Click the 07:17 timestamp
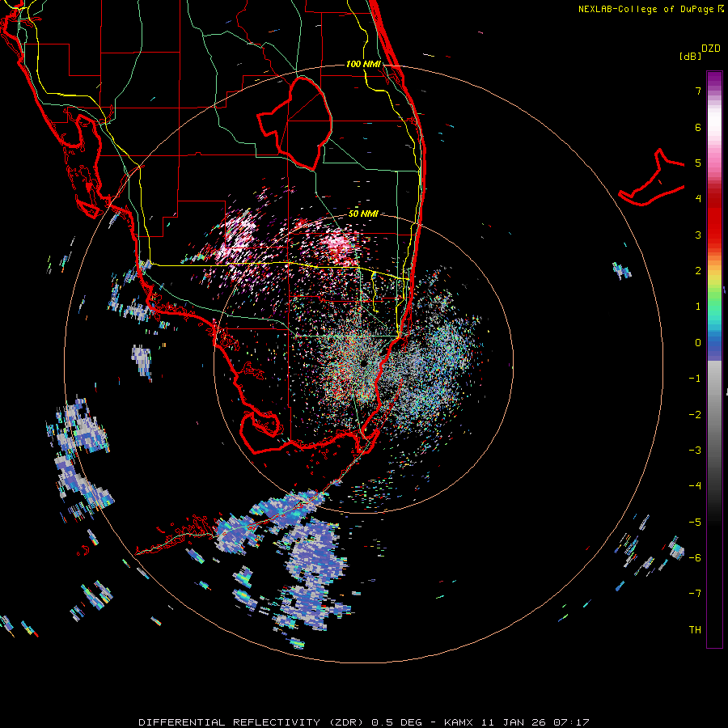 (x=571, y=722)
